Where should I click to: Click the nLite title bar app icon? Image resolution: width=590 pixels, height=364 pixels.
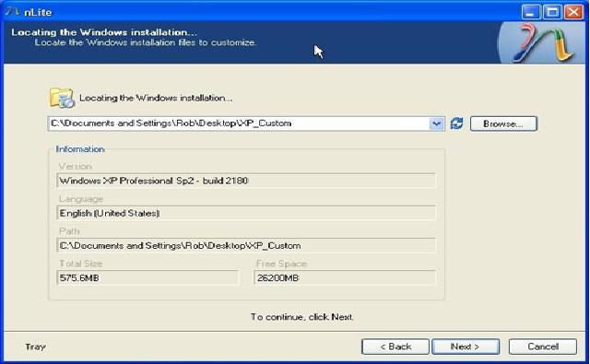click(12, 12)
